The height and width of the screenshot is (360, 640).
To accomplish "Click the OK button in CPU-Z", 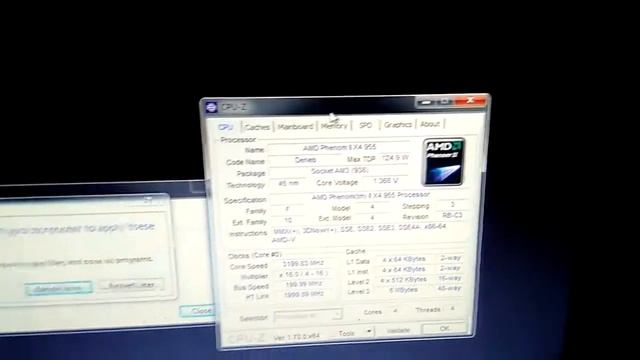I will pos(444,328).
